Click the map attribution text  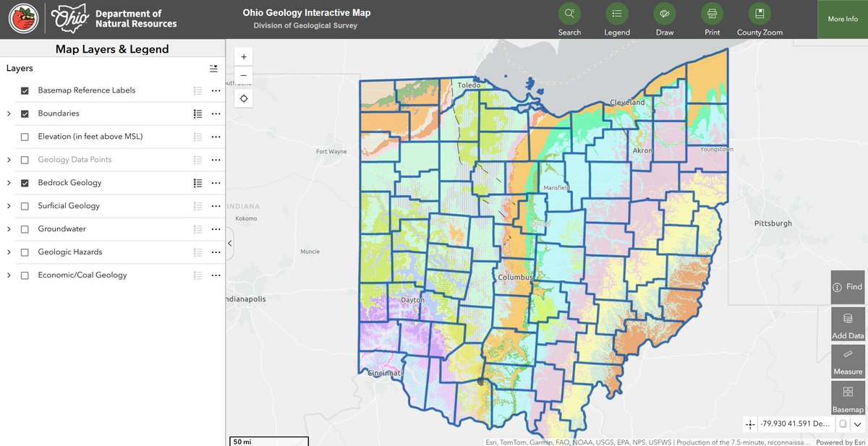[646, 442]
